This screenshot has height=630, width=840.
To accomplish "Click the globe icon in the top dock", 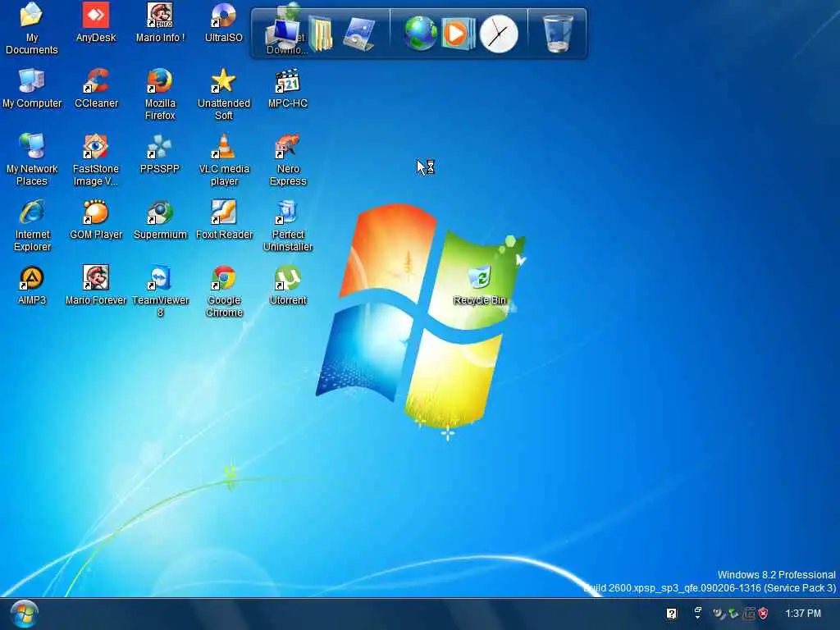I will (x=421, y=33).
